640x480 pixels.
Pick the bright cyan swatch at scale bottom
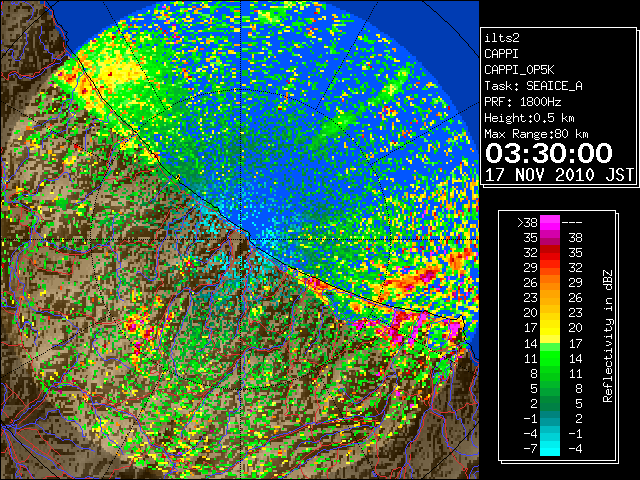click(550, 448)
